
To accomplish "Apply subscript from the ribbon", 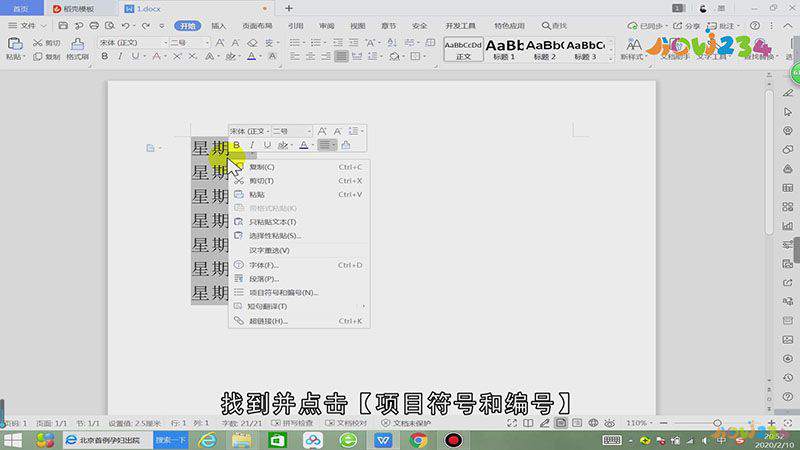I will click(192, 57).
